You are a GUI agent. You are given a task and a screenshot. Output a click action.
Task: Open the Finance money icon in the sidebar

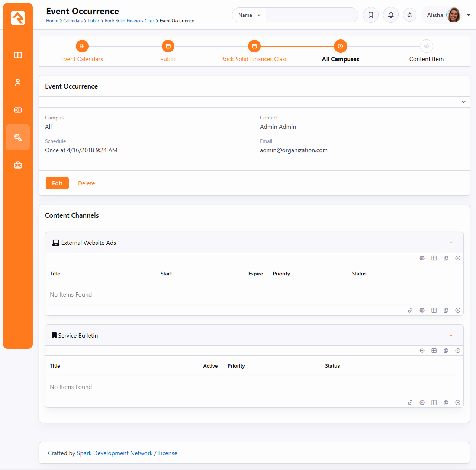click(17, 110)
